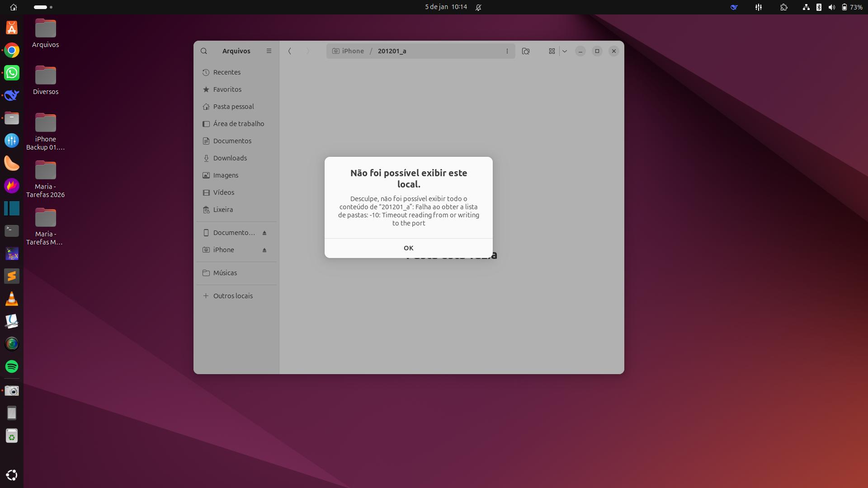Open Lixeira in sidebar
Screen dimensions: 868x488
pyautogui.click(x=223, y=210)
